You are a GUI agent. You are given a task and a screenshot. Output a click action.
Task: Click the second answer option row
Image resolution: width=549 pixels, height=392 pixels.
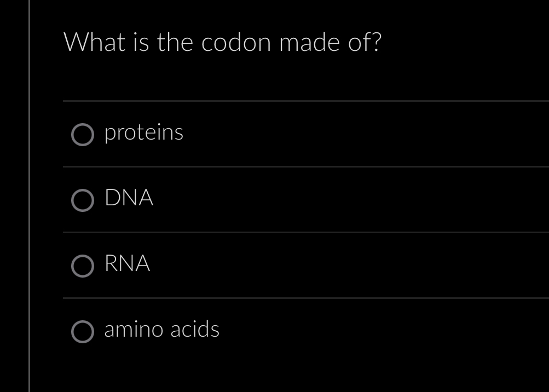(274, 200)
